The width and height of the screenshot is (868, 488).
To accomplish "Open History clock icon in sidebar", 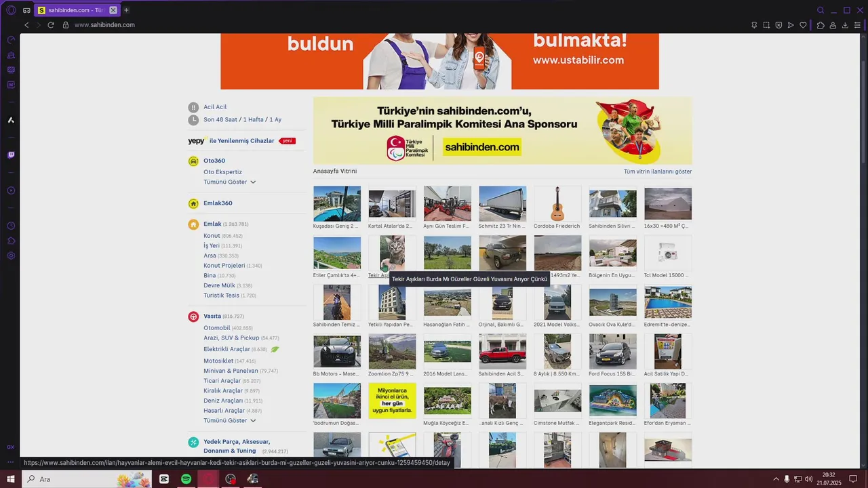I will [11, 226].
